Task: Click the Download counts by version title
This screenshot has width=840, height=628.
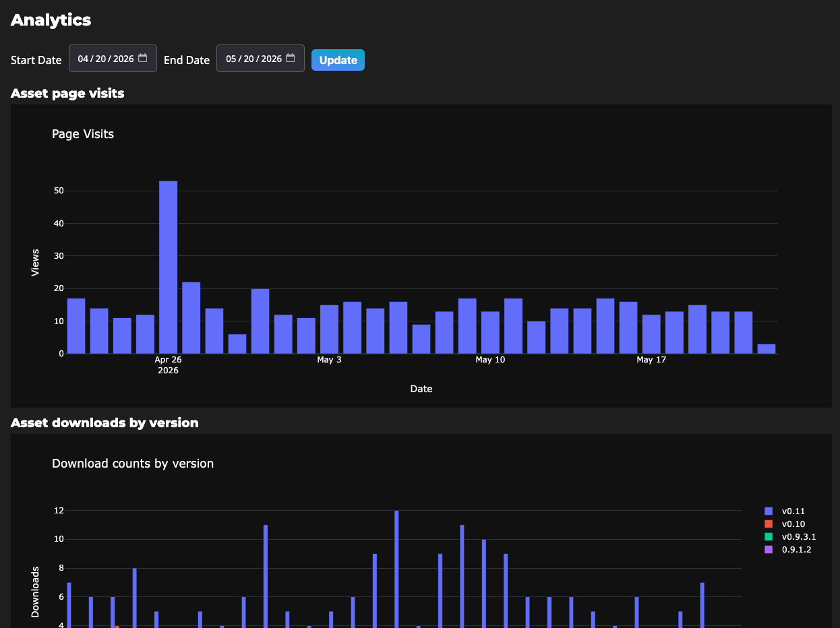Action: click(x=133, y=464)
